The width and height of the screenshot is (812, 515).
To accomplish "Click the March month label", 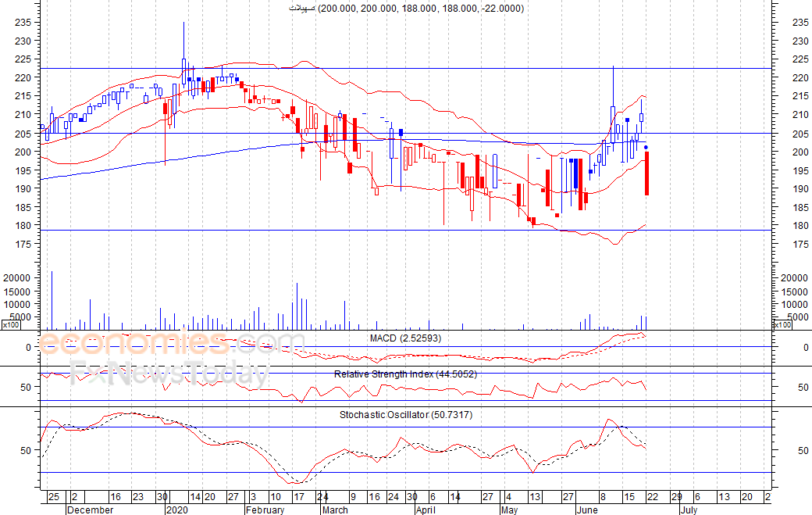I will click(x=335, y=510).
